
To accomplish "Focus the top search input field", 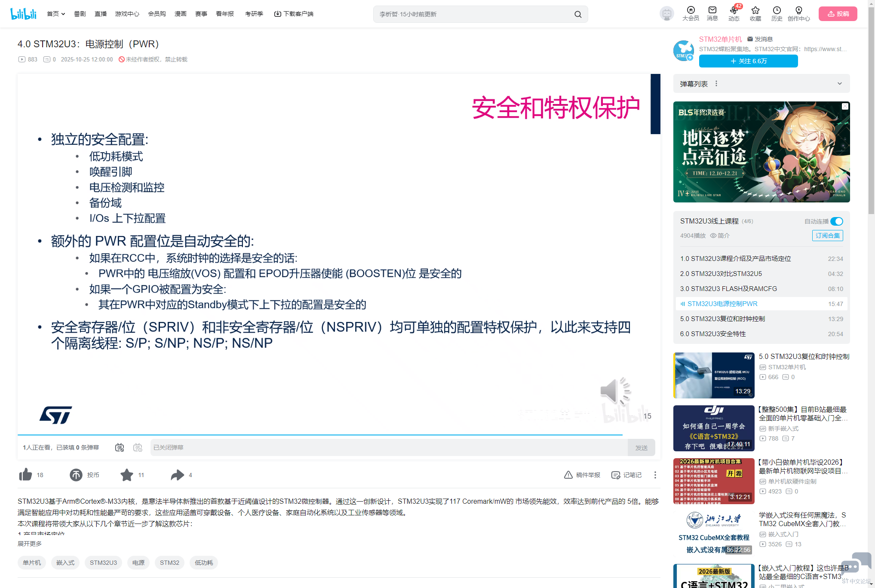I will click(x=473, y=14).
